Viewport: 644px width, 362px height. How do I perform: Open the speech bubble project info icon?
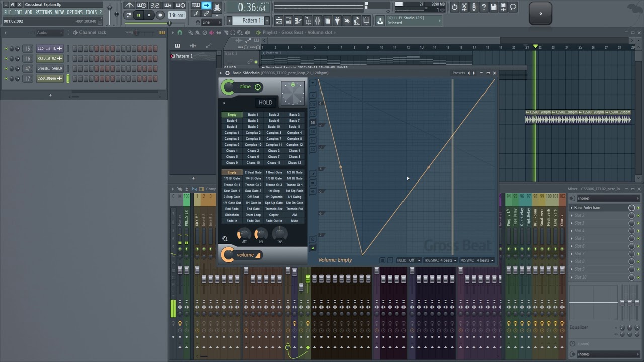pos(513,7)
